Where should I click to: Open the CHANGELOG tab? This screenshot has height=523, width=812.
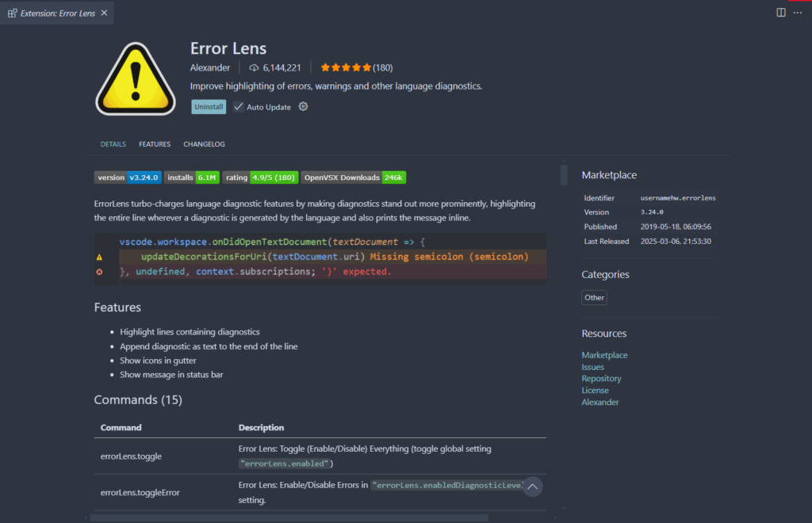point(204,144)
